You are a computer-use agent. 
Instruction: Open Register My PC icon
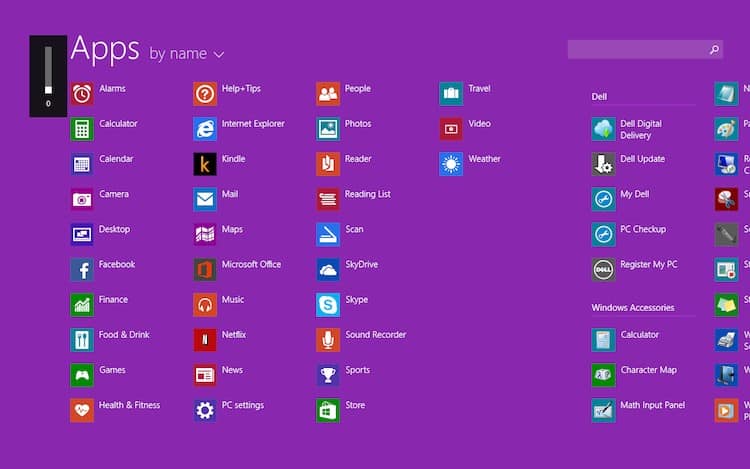tap(603, 270)
